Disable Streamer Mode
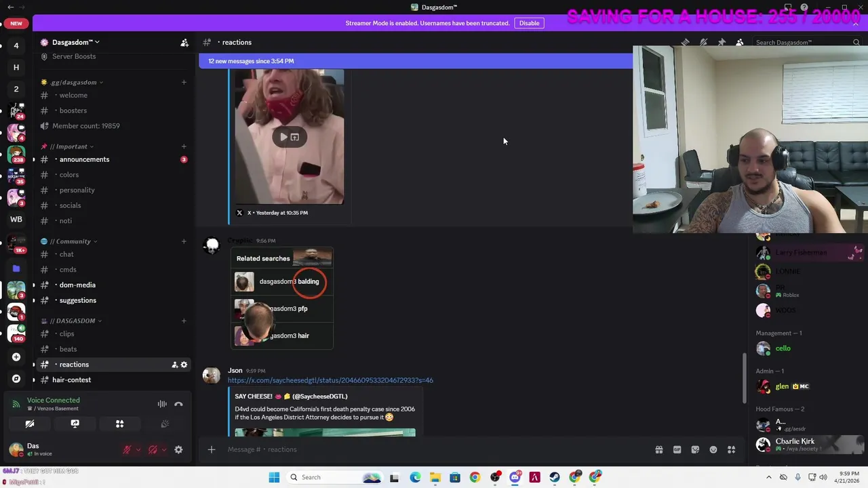 [529, 23]
